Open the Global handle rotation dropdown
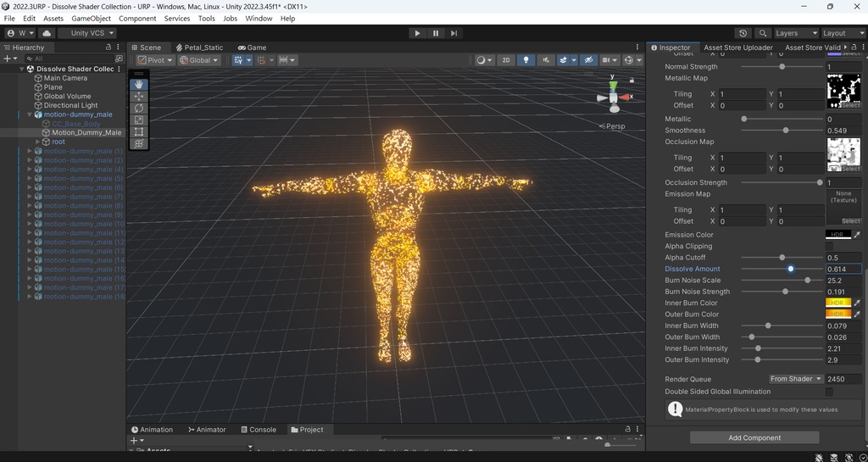 199,60
